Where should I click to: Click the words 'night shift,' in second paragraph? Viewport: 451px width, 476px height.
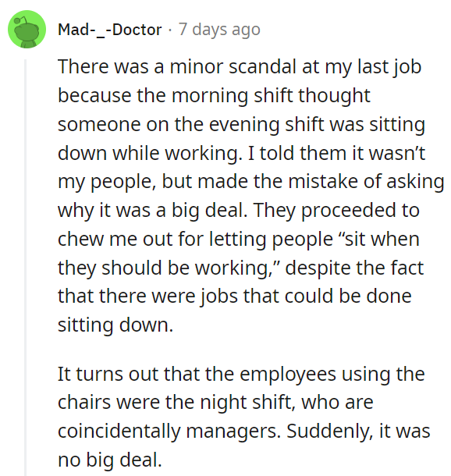point(248,402)
